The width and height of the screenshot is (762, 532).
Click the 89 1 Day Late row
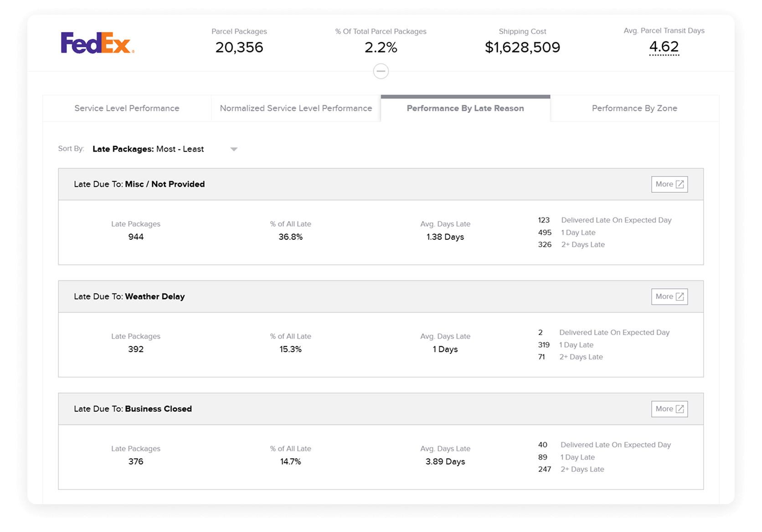pos(566,457)
